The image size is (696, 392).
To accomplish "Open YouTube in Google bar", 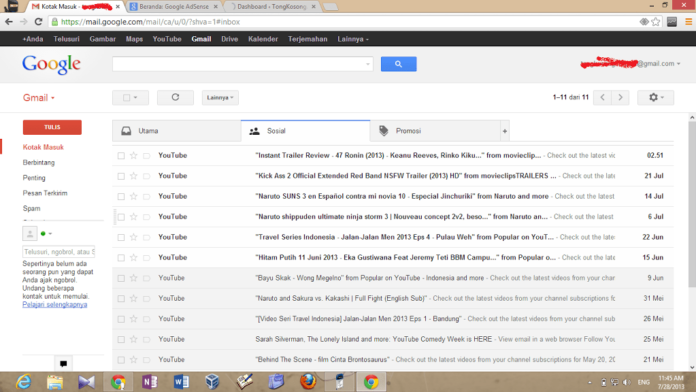I will tap(167, 39).
